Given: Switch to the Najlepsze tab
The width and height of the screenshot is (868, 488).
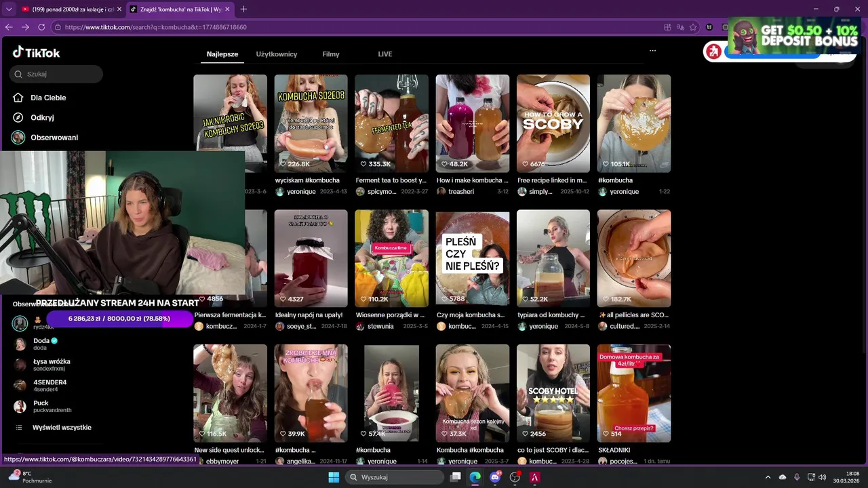Looking at the screenshot, I should pyautogui.click(x=222, y=54).
